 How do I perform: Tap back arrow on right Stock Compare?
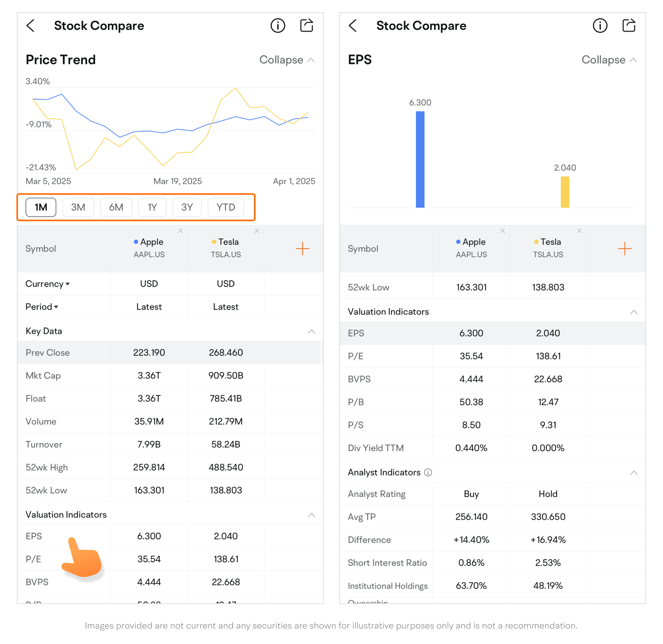click(353, 26)
